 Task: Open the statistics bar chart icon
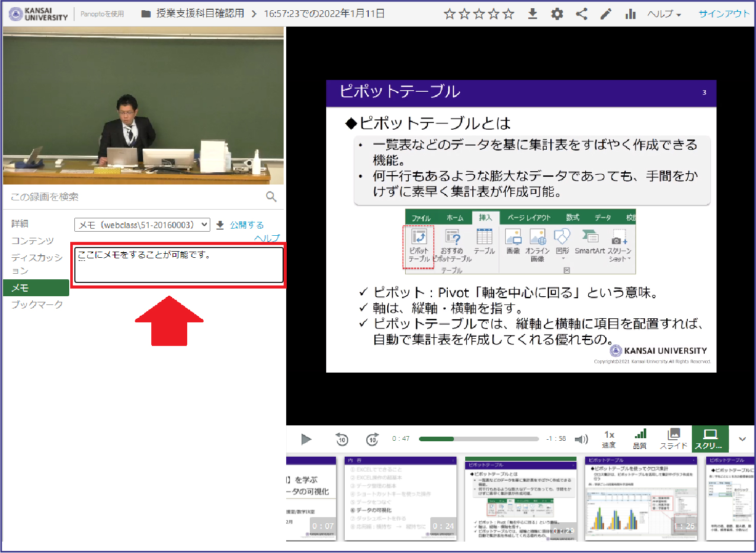[x=630, y=14]
